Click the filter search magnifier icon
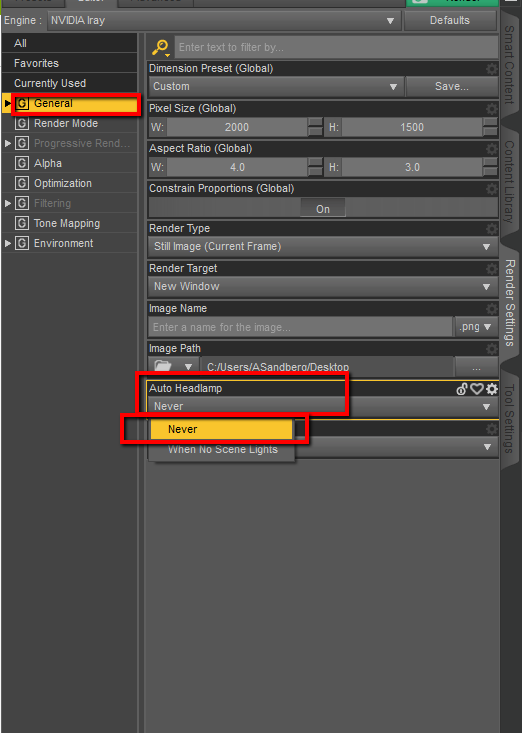The height and width of the screenshot is (733, 522). pos(160,47)
